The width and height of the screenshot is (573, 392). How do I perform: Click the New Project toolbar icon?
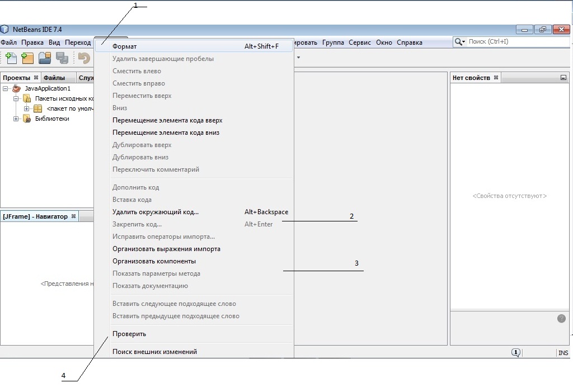click(27, 58)
